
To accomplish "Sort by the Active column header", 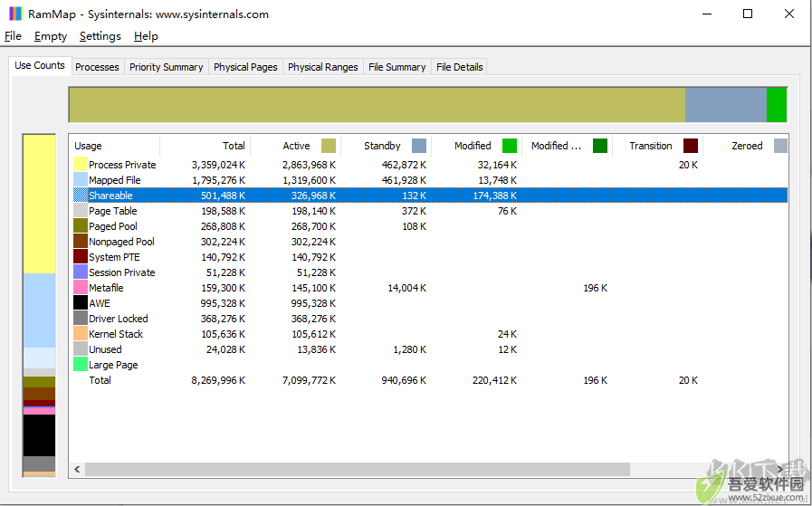I will (296, 146).
